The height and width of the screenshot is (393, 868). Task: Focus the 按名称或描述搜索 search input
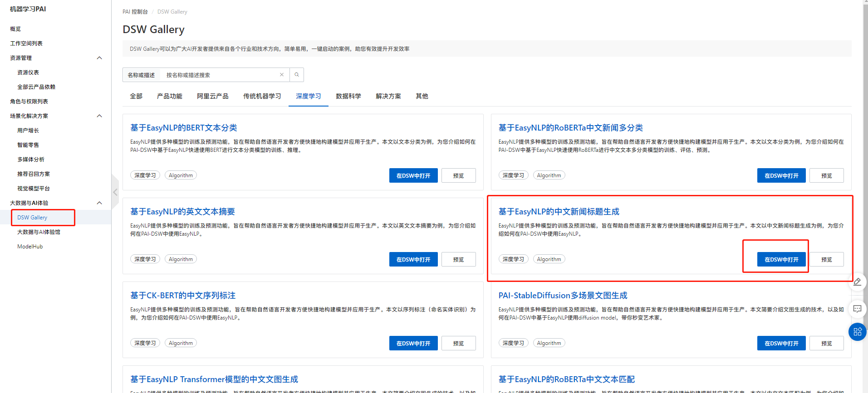coord(220,75)
